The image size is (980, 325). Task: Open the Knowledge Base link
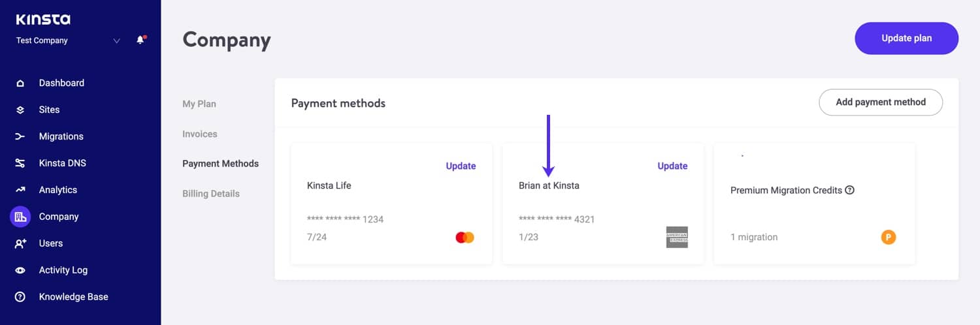(74, 297)
